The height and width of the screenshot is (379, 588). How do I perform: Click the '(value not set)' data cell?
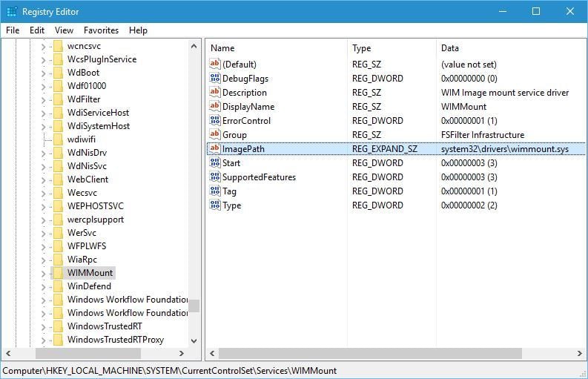pyautogui.click(x=469, y=65)
